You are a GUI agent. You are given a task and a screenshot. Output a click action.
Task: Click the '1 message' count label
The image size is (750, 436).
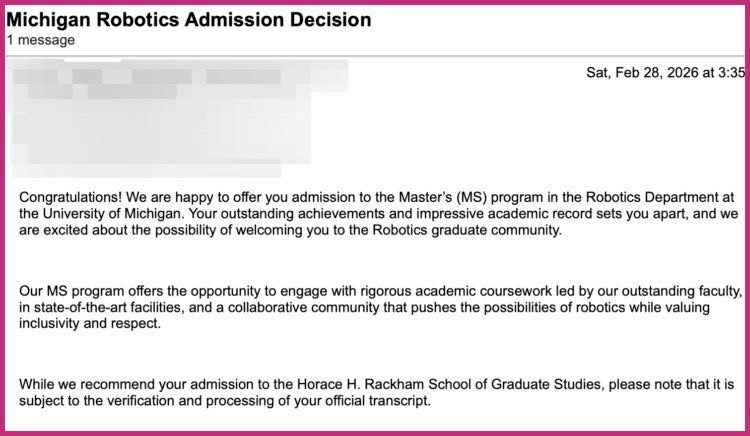41,40
